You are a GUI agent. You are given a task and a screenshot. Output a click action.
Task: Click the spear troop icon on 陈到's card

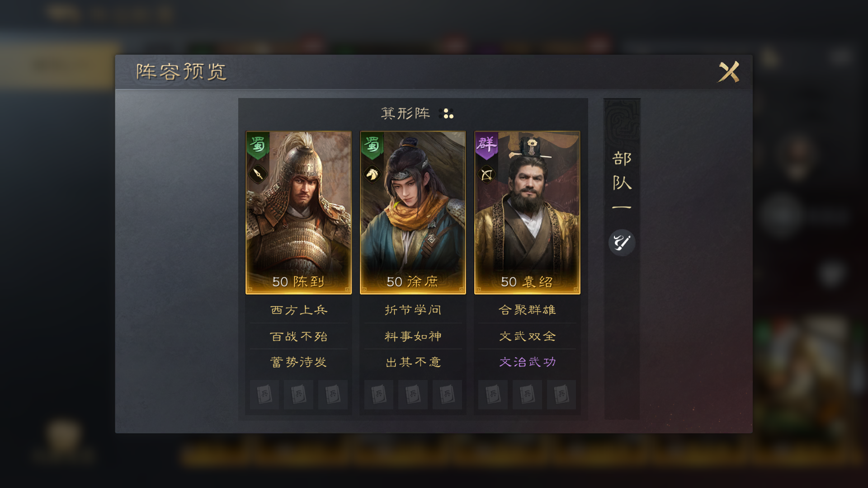tap(258, 174)
